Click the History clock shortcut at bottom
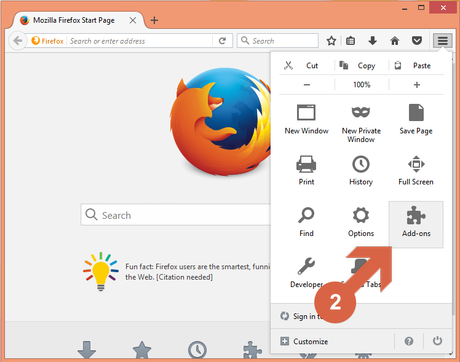 (197, 350)
